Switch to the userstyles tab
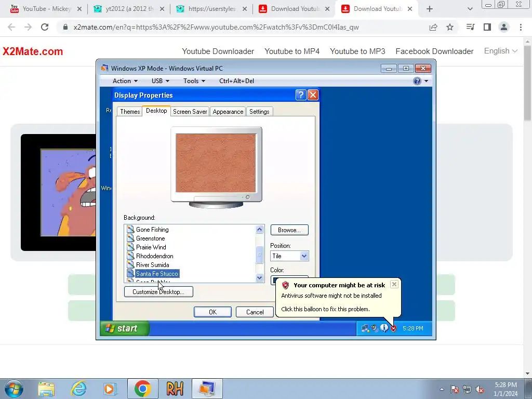 (211, 9)
